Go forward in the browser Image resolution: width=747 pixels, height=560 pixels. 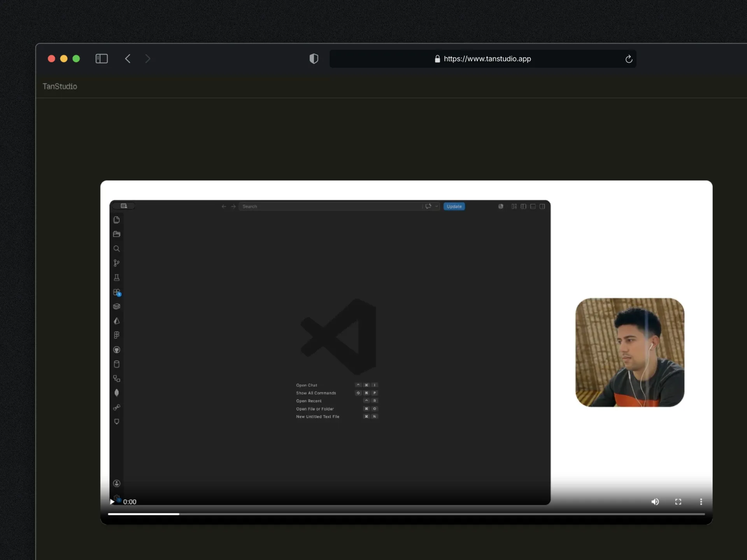click(x=147, y=59)
